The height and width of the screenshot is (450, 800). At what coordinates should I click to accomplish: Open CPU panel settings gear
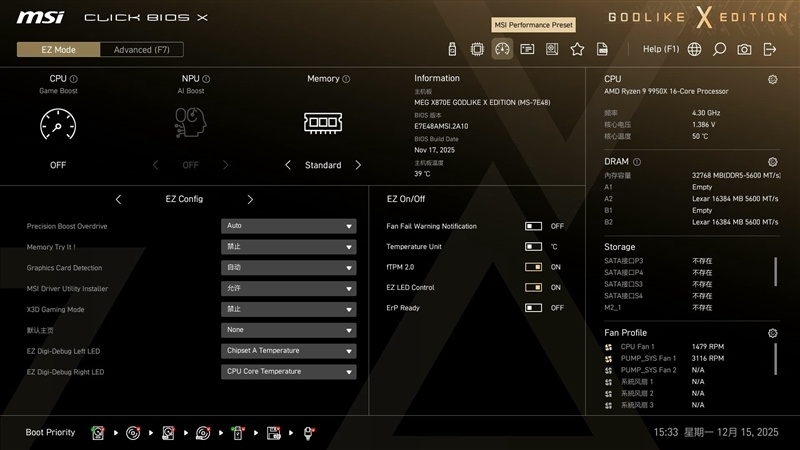coord(772,79)
